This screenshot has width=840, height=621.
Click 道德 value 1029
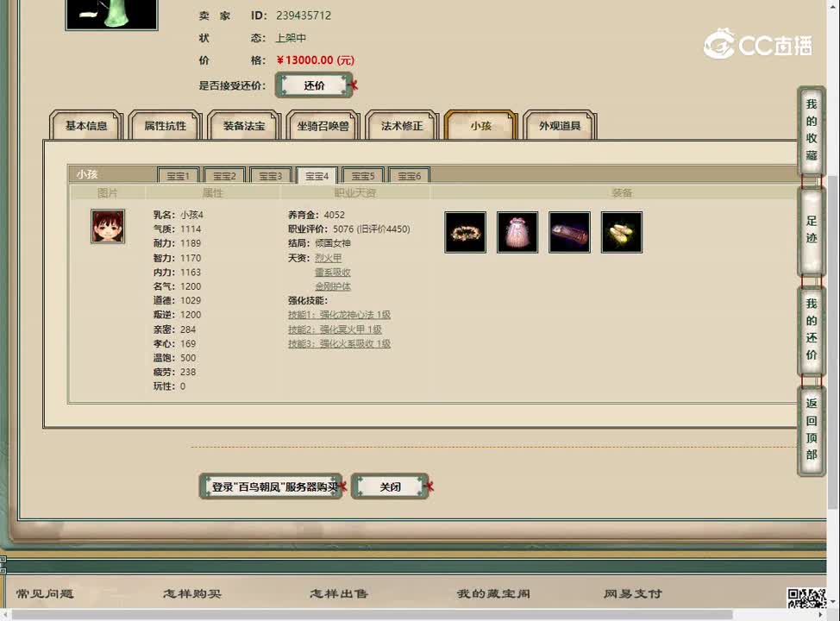tap(191, 301)
